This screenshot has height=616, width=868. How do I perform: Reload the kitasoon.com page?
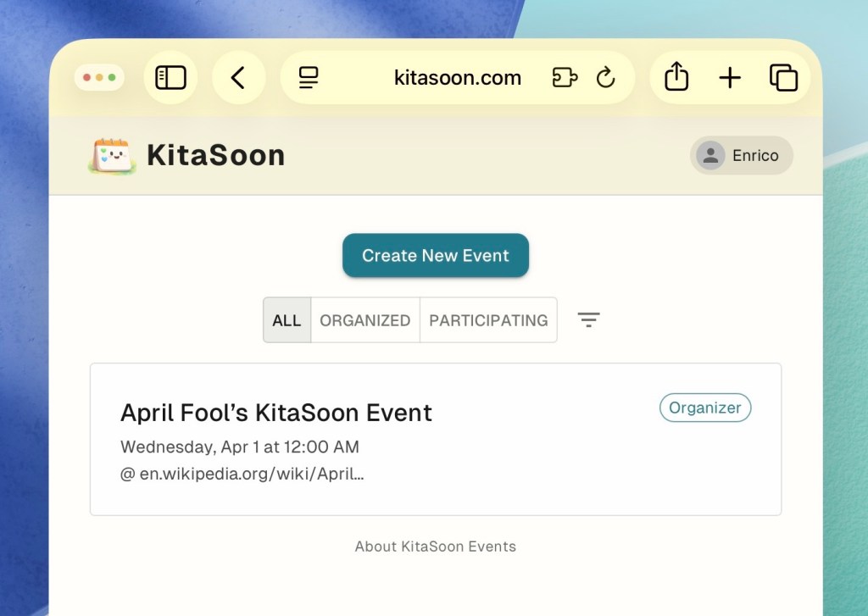tap(605, 78)
